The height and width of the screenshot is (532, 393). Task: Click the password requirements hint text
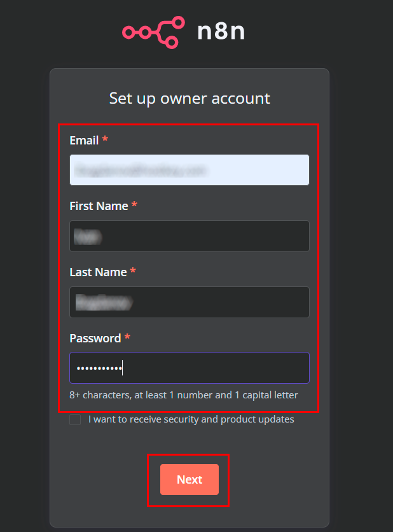coord(183,395)
